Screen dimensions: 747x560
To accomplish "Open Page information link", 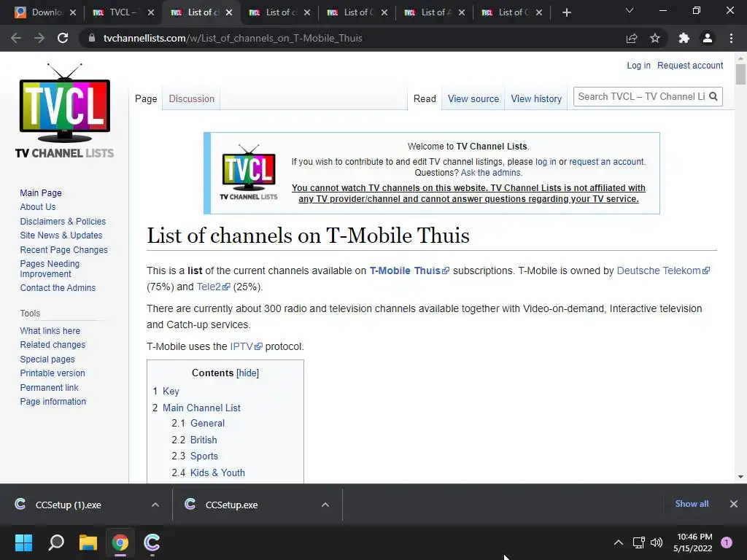I will [53, 402].
